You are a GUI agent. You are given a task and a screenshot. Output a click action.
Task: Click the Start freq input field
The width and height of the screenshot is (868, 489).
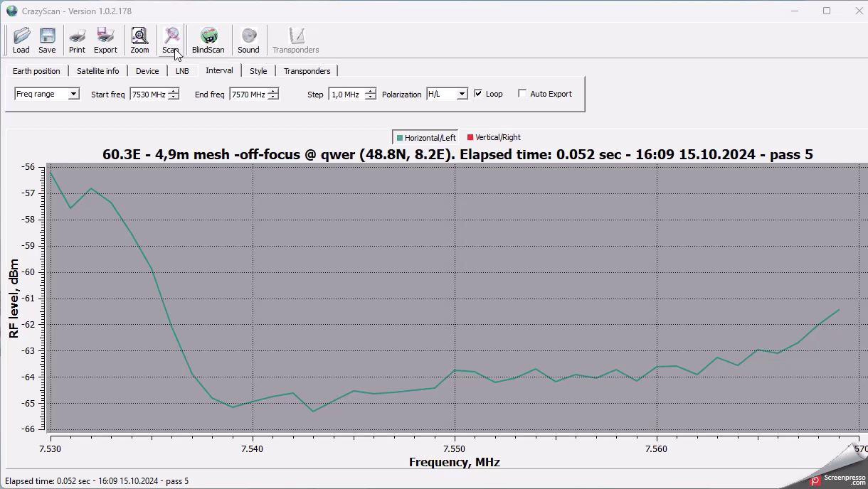pos(149,94)
